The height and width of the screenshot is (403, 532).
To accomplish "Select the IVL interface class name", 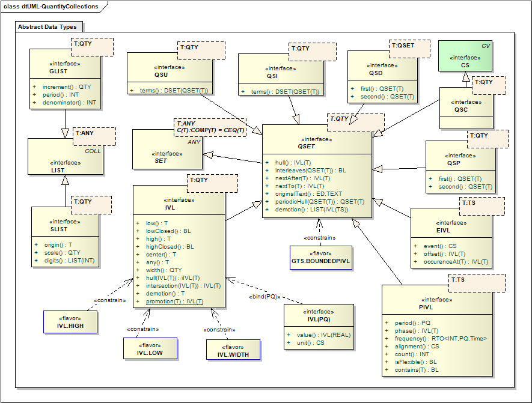I will (170, 207).
